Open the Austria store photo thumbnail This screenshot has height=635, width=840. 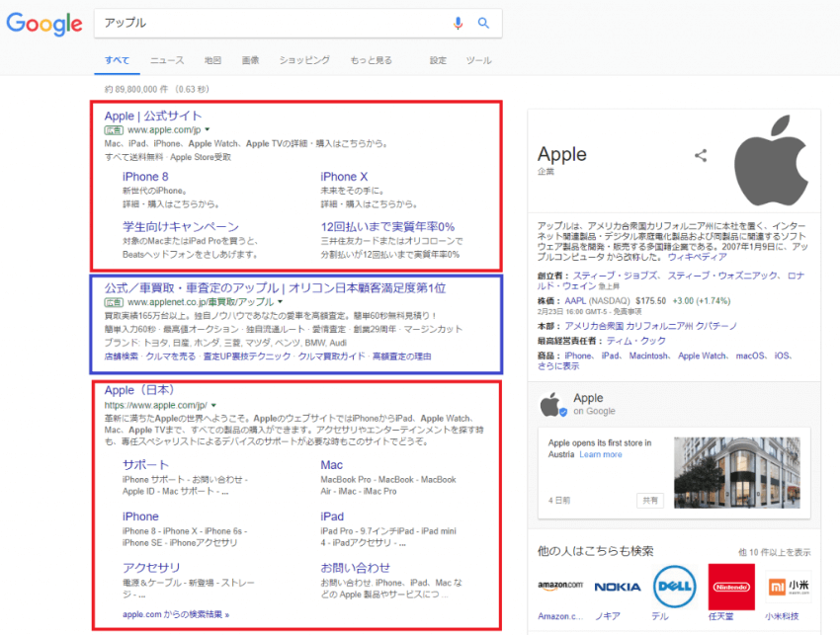click(737, 473)
